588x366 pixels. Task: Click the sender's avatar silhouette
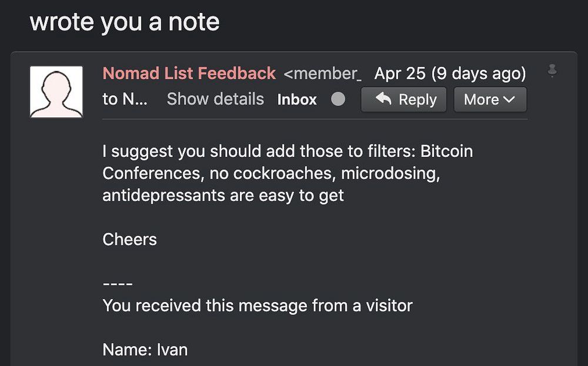point(56,92)
